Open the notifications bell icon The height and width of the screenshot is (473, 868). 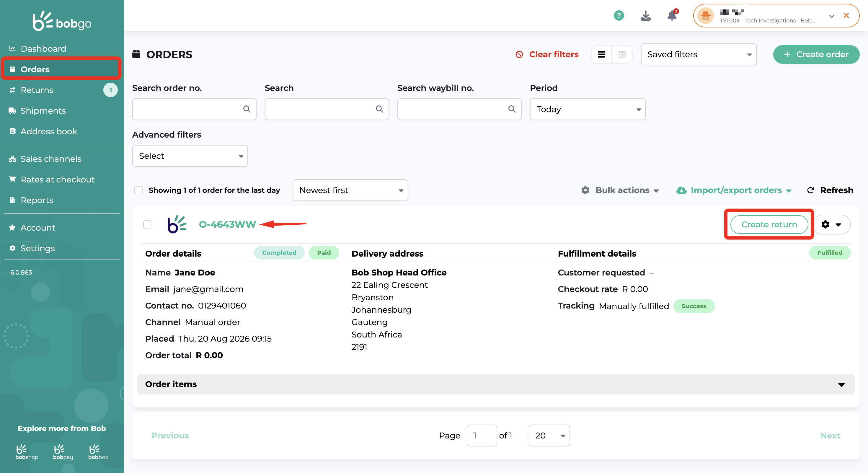coord(672,15)
